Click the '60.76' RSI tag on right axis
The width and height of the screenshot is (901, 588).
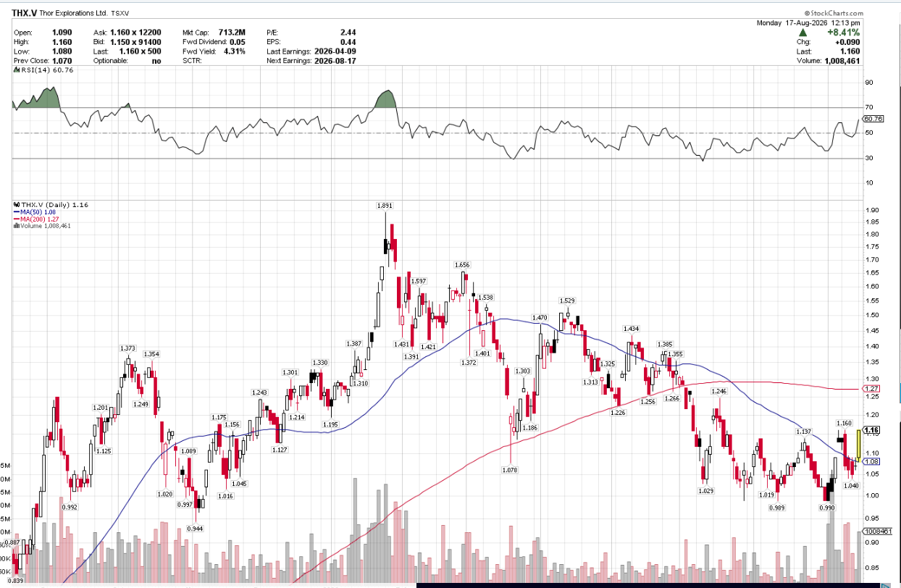point(874,119)
